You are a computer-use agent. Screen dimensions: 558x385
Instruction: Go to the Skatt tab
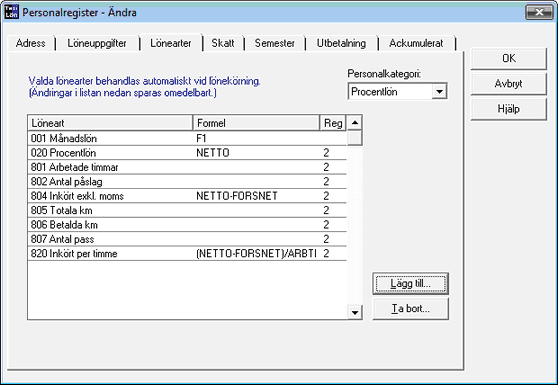click(223, 43)
